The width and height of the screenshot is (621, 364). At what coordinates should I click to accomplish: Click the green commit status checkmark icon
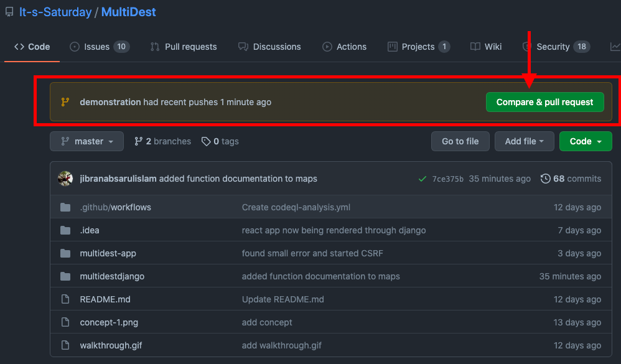[x=423, y=179]
